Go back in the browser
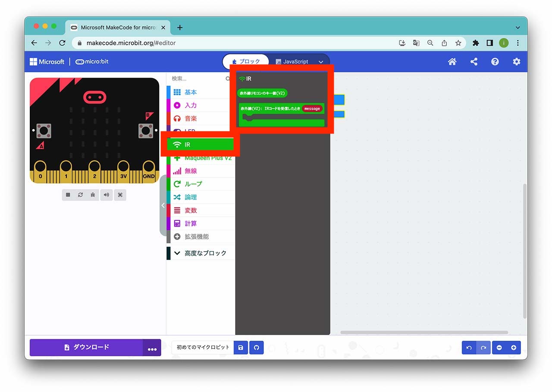552x392 pixels. pos(34,43)
